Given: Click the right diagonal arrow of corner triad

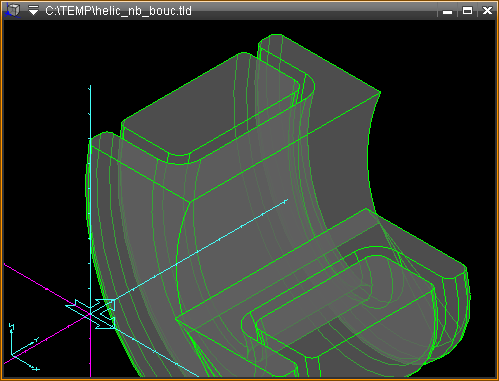Looking at the screenshot, I should 35,341.
